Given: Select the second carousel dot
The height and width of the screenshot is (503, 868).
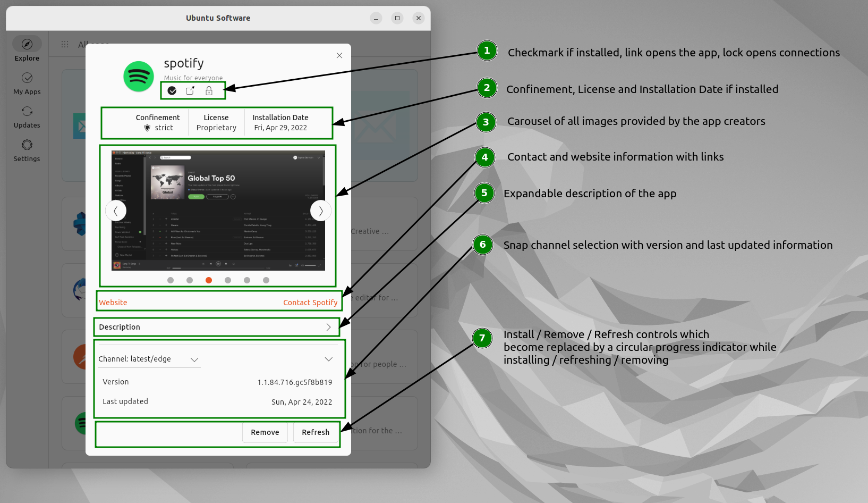Looking at the screenshot, I should tap(190, 280).
